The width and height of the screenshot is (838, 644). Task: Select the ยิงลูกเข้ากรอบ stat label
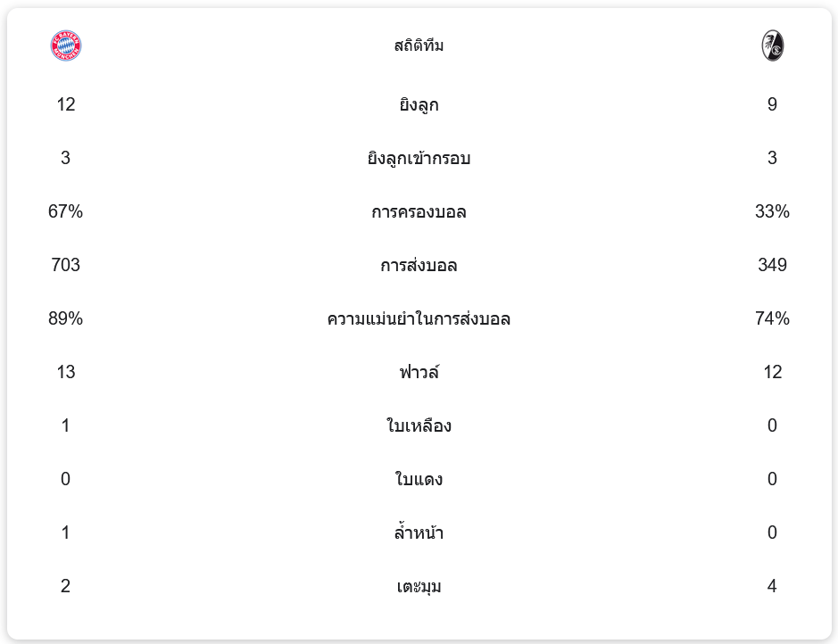pyautogui.click(x=419, y=159)
